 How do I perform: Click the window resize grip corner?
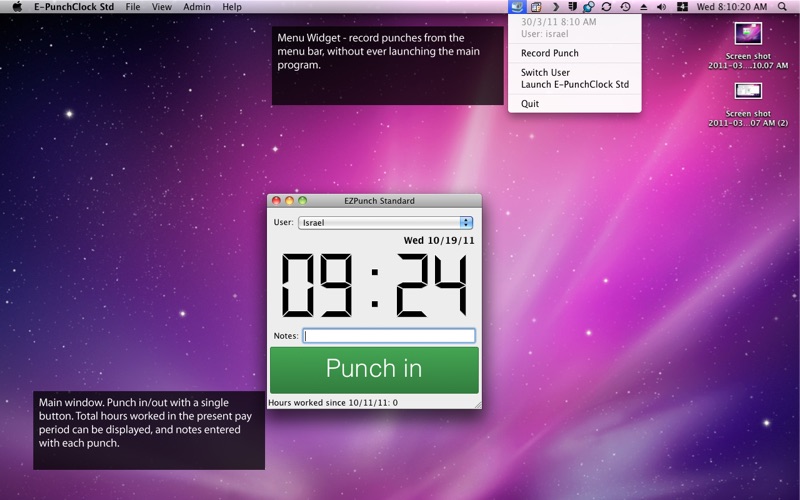478,405
